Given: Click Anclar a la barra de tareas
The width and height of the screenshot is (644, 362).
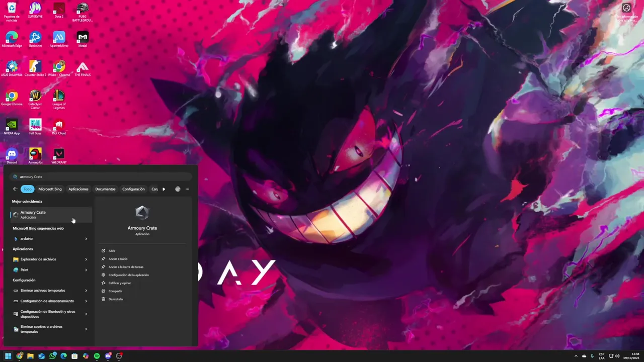Looking at the screenshot, I should point(126,267).
